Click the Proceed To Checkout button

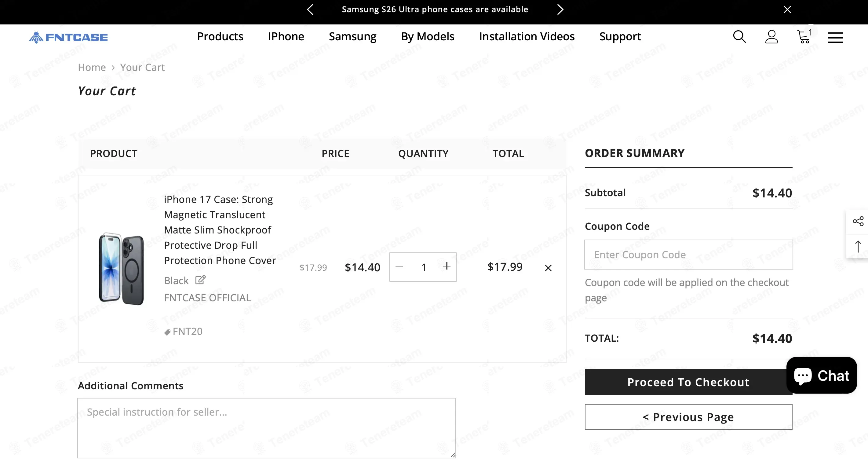point(688,382)
